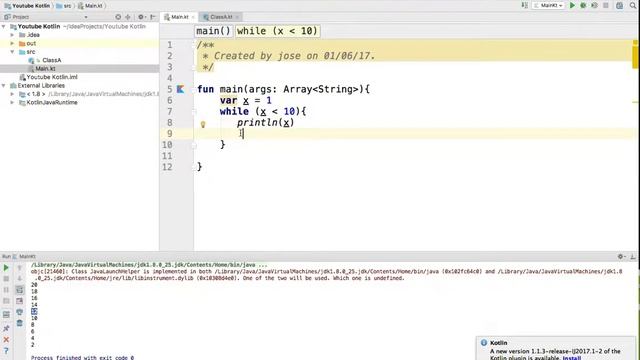Click the top toolbar stop square
The height and width of the screenshot is (360, 640).
(606, 5)
